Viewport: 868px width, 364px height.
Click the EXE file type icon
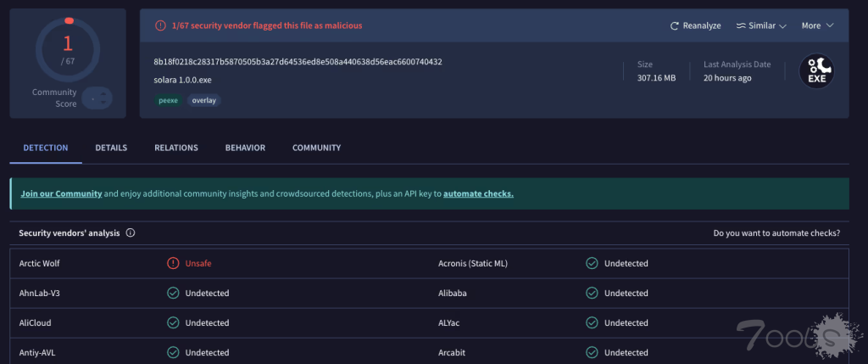tap(817, 71)
